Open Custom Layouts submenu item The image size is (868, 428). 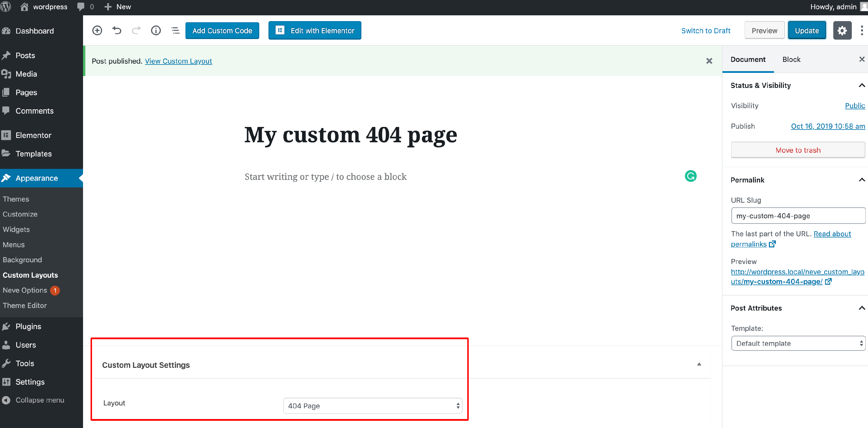pyautogui.click(x=30, y=275)
